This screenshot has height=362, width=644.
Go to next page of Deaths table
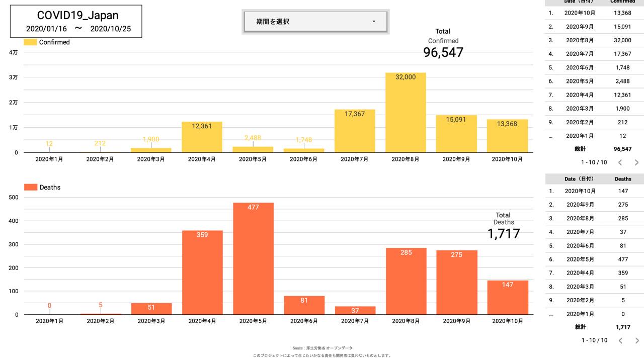click(636, 340)
